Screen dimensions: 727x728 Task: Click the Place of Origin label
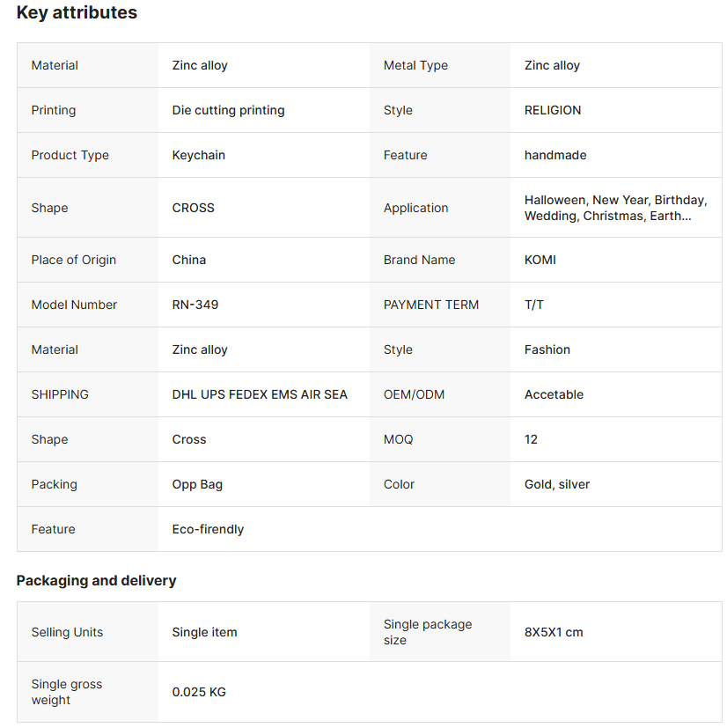tap(74, 260)
